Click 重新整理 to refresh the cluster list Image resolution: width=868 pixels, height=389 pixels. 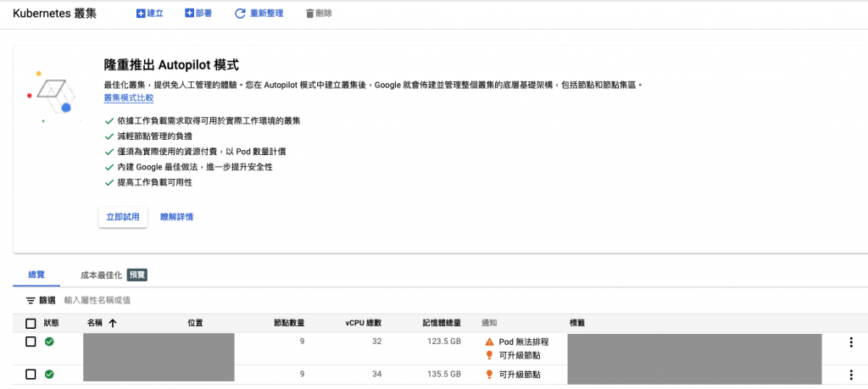pos(259,14)
